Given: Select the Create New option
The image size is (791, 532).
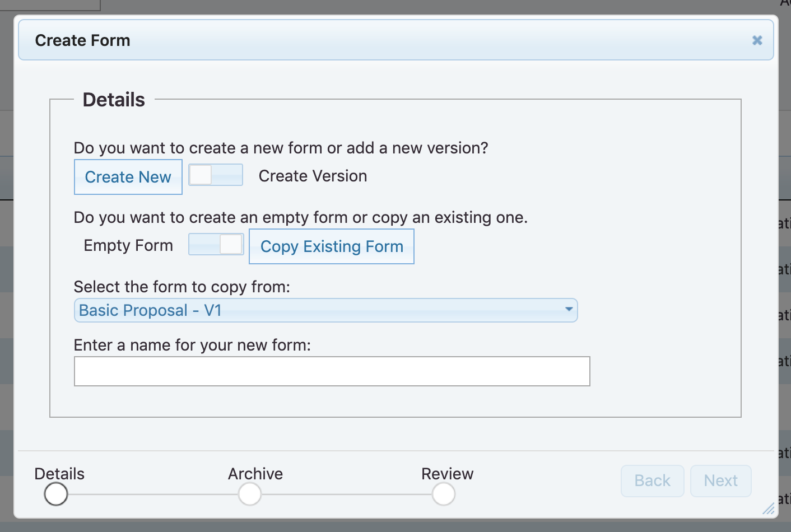Looking at the screenshot, I should click(128, 177).
